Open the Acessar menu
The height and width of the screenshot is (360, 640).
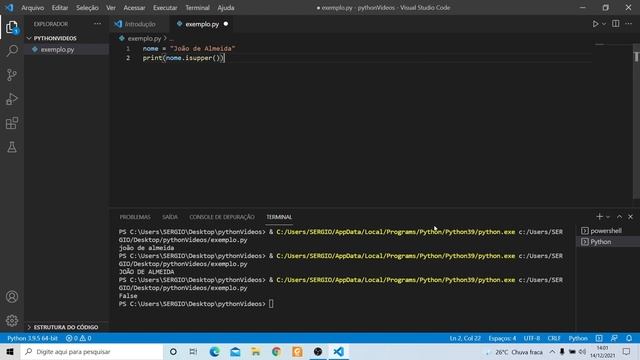134,8
